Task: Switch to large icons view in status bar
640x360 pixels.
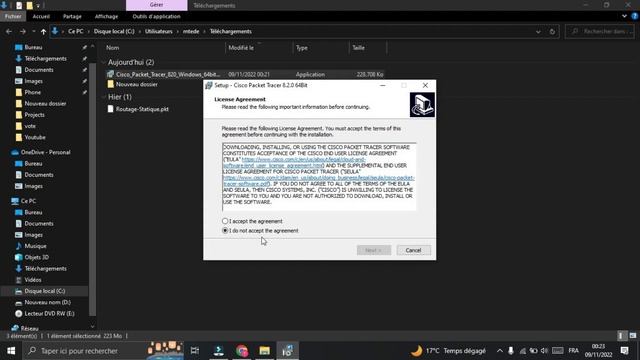Action: pos(633,336)
